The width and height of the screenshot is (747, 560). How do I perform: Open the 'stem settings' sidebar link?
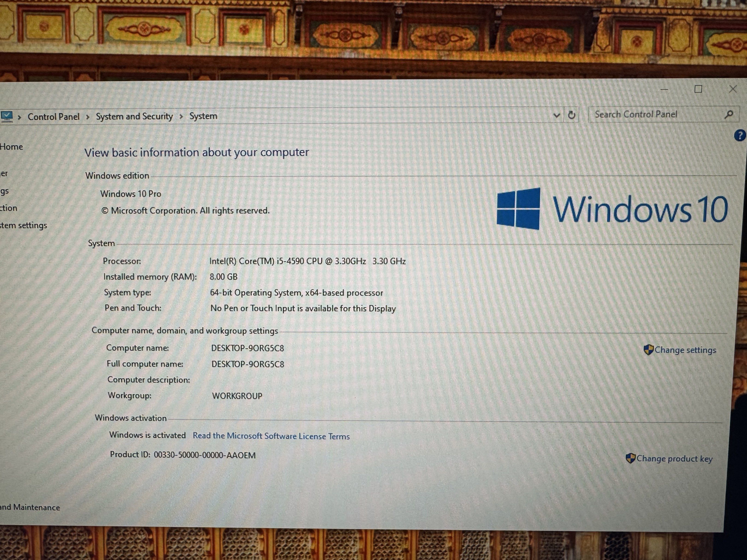pos(24,225)
